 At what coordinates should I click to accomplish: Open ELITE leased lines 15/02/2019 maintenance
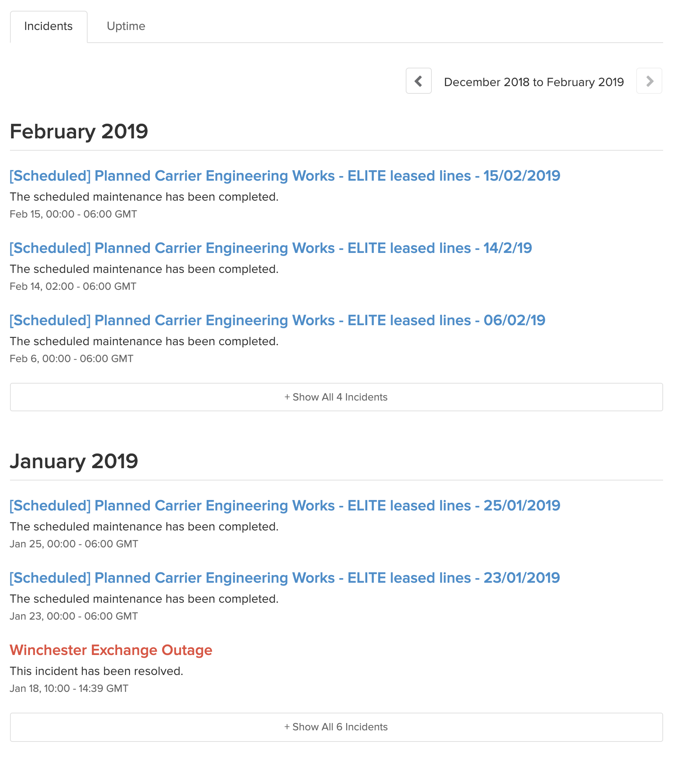285,176
